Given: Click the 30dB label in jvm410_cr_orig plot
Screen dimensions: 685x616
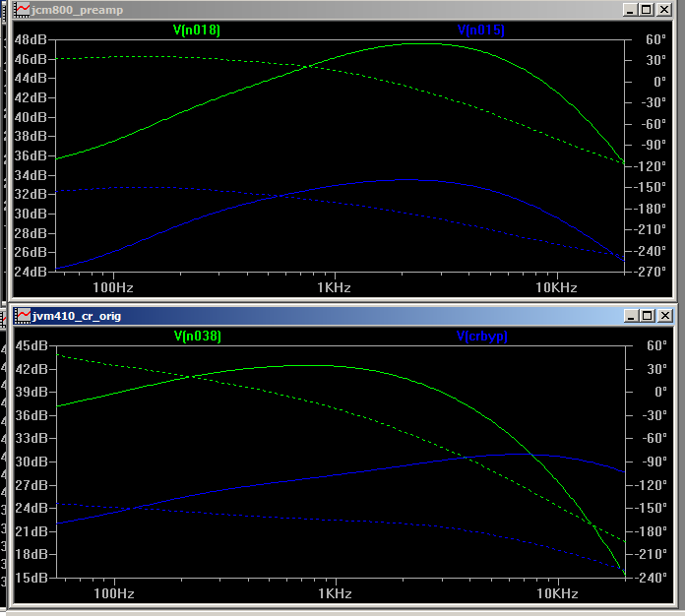Looking at the screenshot, I should [31, 462].
